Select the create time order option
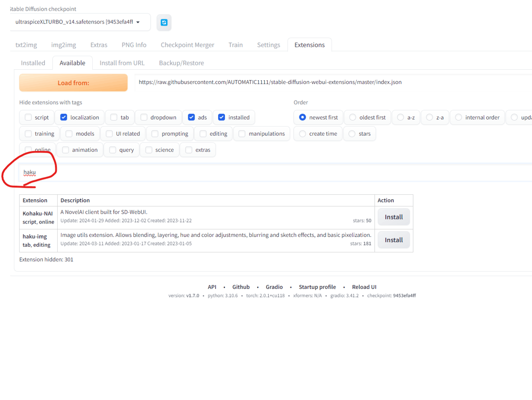 click(x=302, y=134)
